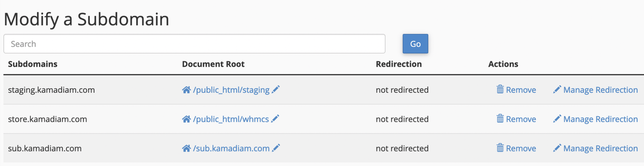Viewport: 644px width, 166px height.
Task: Click trash icon in sub.kamadiam.com row
Action: pos(500,148)
